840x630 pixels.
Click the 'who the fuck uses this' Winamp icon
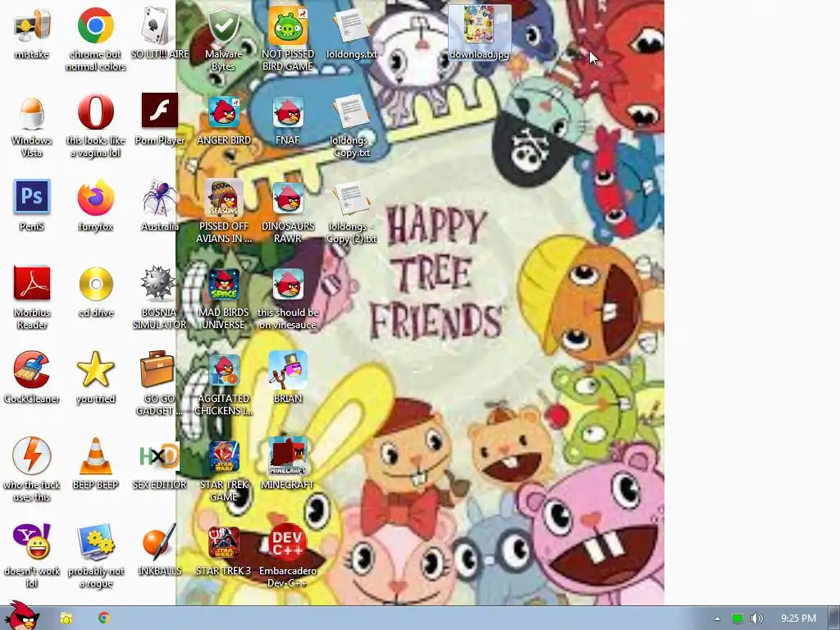point(32,456)
